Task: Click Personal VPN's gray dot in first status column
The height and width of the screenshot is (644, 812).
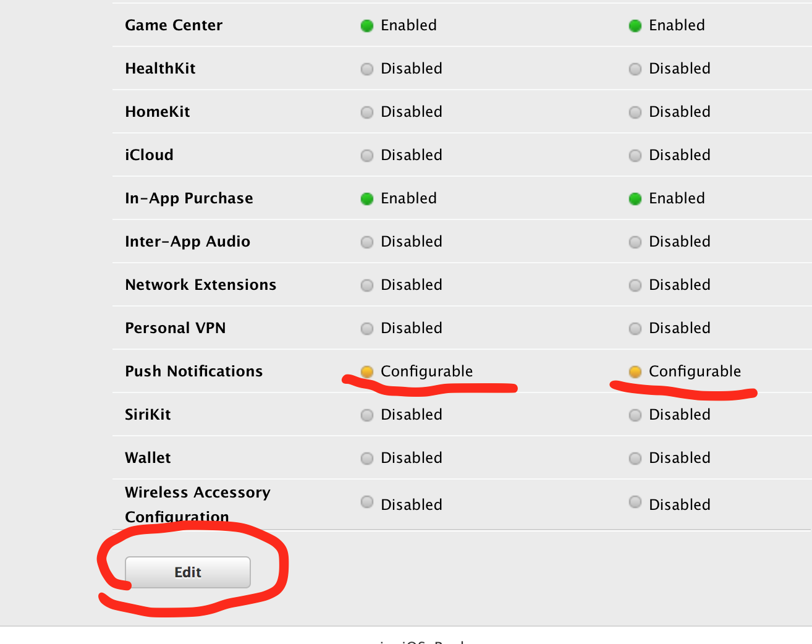Action: [367, 329]
